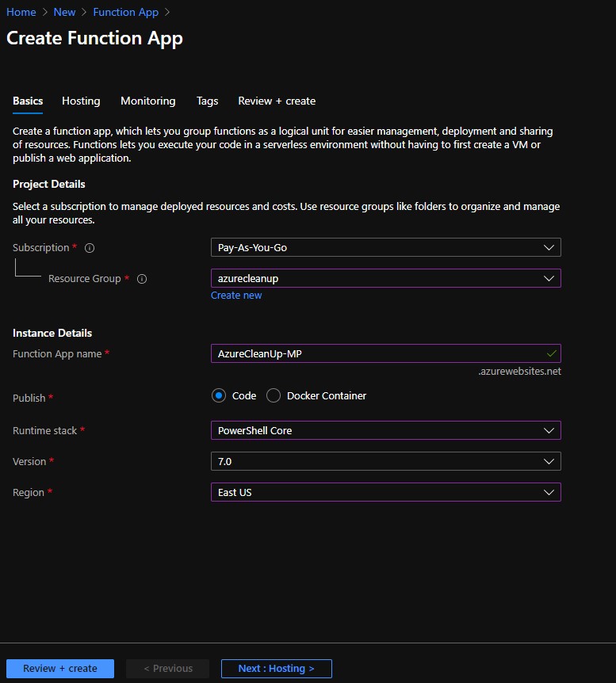Click the Create new resource group link
This screenshot has width=616, height=683.
pos(236,296)
